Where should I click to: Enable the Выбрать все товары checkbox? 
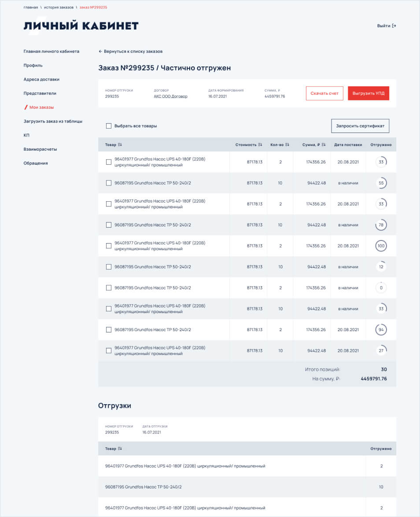(109, 126)
